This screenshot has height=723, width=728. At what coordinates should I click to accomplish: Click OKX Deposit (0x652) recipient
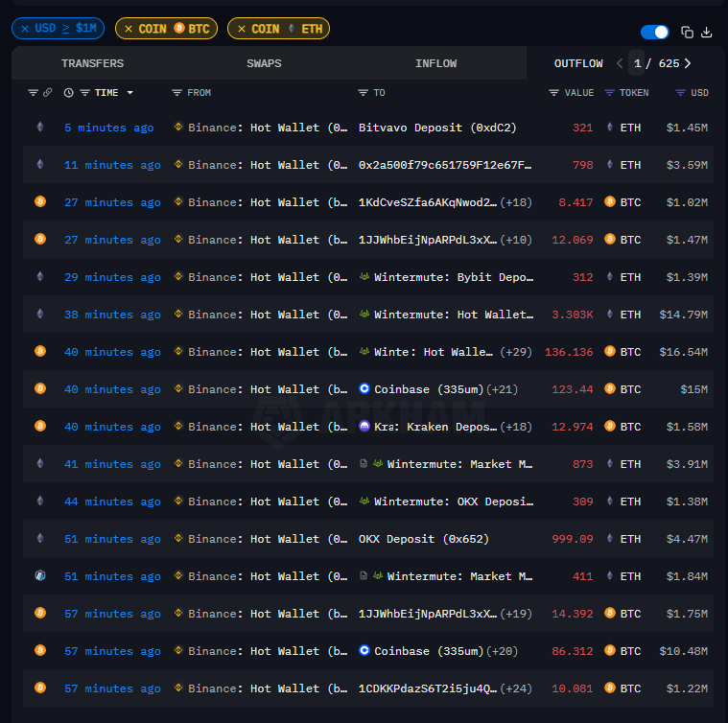click(x=423, y=539)
